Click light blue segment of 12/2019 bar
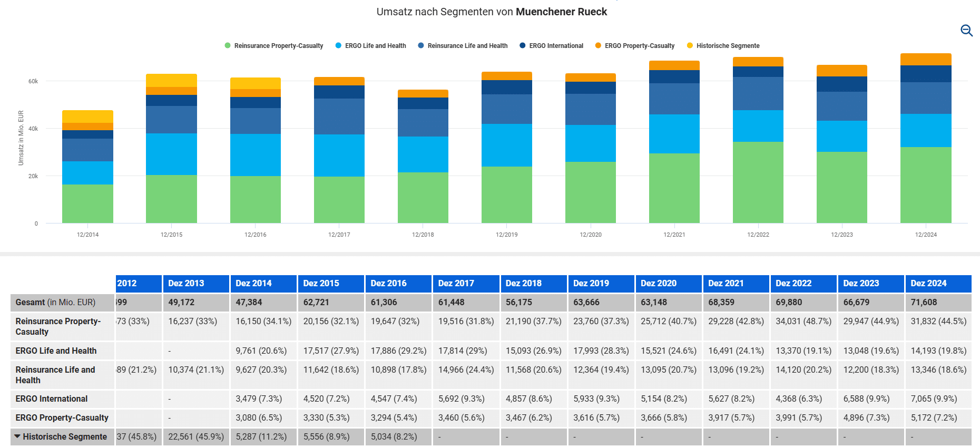Viewport: 980px width, 447px height. pyautogui.click(x=506, y=145)
